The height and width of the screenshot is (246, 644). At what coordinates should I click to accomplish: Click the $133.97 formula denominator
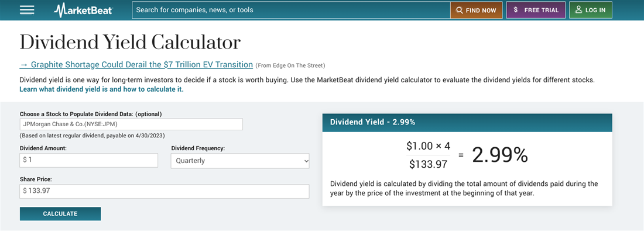click(428, 164)
